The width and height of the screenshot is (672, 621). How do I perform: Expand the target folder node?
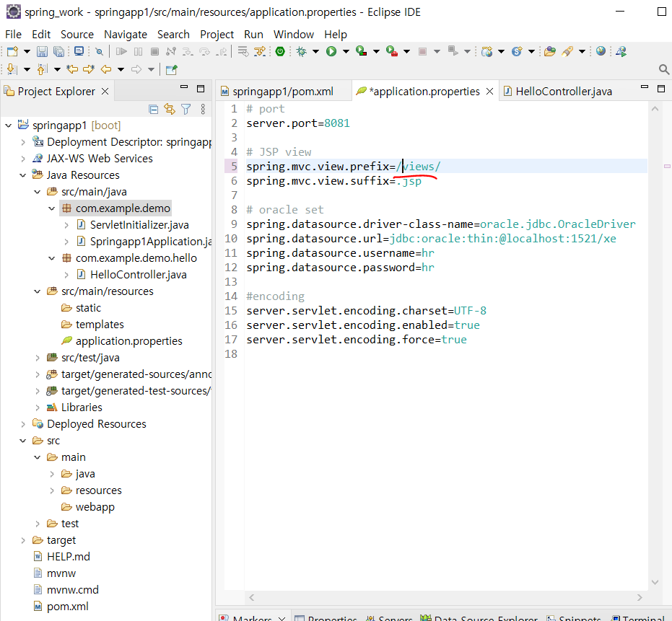[22, 540]
